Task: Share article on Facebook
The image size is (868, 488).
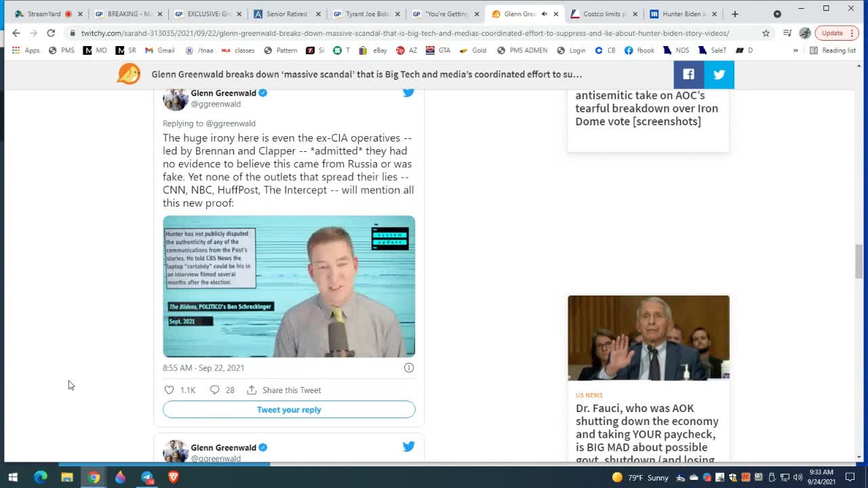Action: click(x=688, y=75)
